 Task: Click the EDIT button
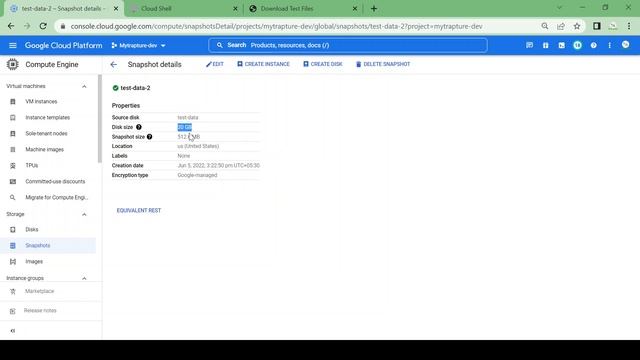(215, 64)
